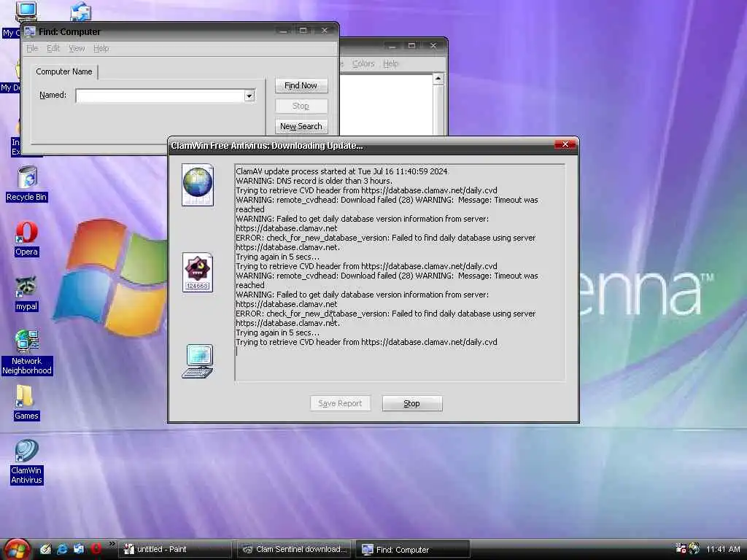Minimize the Find: Computer window
The width and height of the screenshot is (747, 560).
(284, 31)
